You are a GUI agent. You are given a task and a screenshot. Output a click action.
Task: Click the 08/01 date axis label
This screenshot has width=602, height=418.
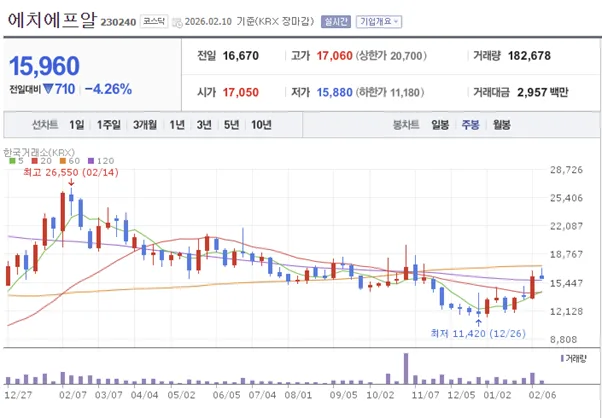pyautogui.click(x=298, y=395)
